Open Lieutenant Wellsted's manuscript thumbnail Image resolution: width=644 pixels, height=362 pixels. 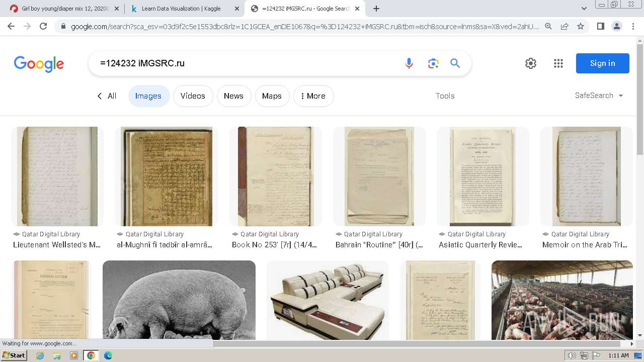[57, 176]
